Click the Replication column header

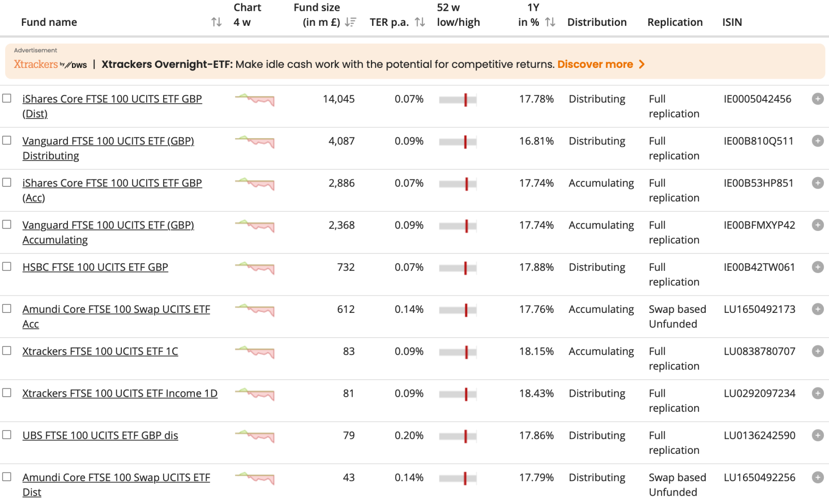(675, 22)
